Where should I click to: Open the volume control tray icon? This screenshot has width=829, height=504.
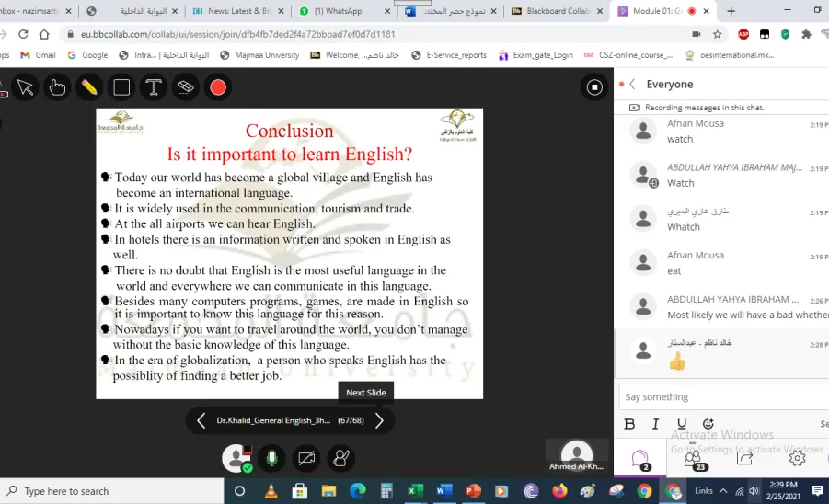[x=754, y=491]
